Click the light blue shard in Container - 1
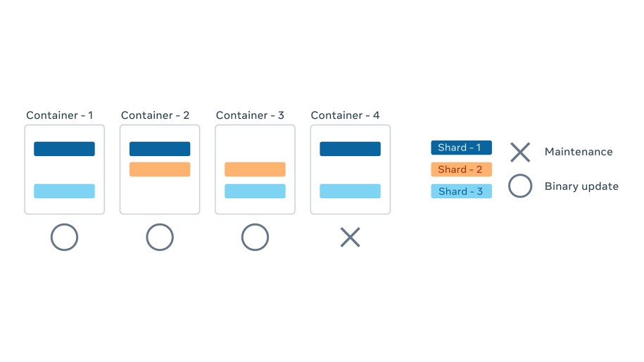 [x=65, y=191]
